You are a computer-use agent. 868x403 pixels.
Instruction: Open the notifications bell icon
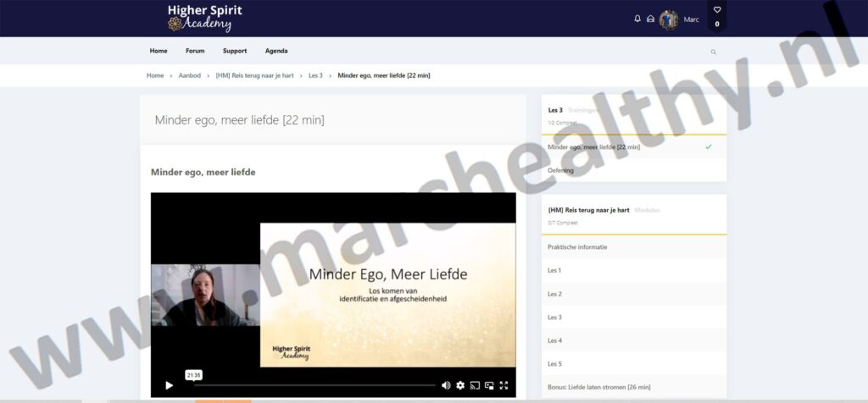click(x=637, y=19)
